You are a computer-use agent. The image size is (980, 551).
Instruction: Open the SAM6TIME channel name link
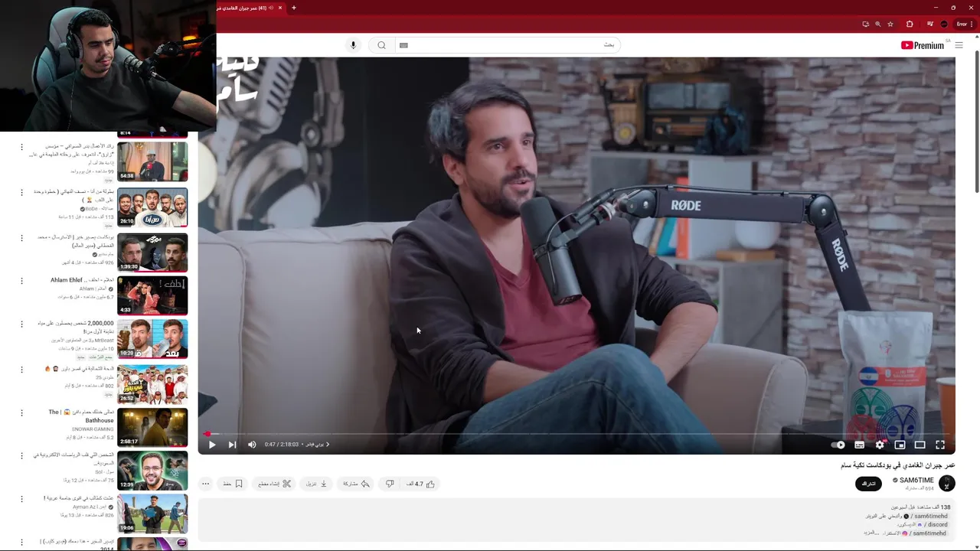(916, 481)
